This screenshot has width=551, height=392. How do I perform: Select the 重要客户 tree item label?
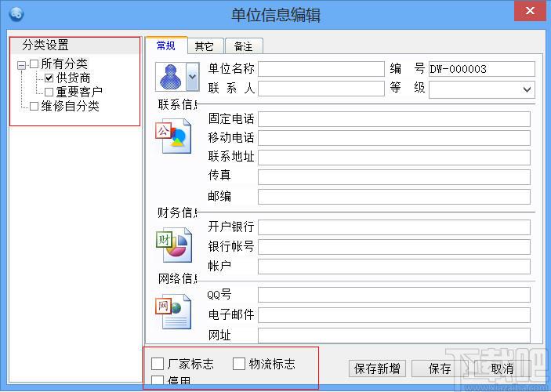coord(79,92)
